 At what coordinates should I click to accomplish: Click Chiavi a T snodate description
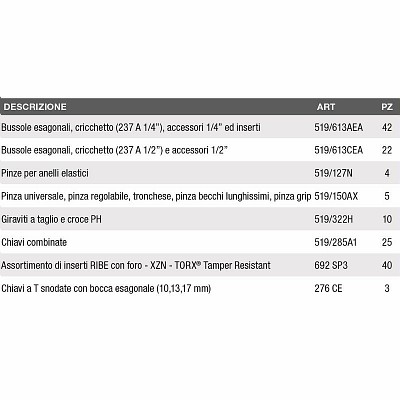(x=106, y=288)
